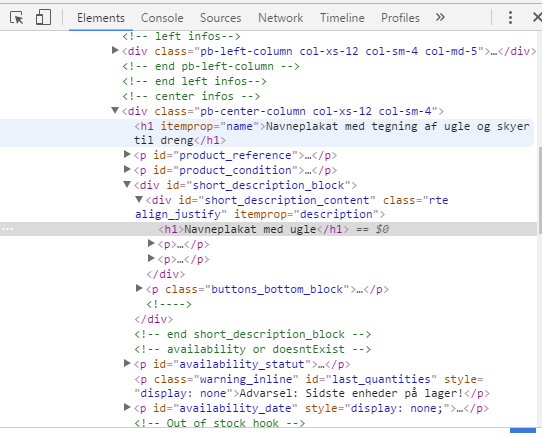Collapse the short_description_block div

click(x=127, y=184)
